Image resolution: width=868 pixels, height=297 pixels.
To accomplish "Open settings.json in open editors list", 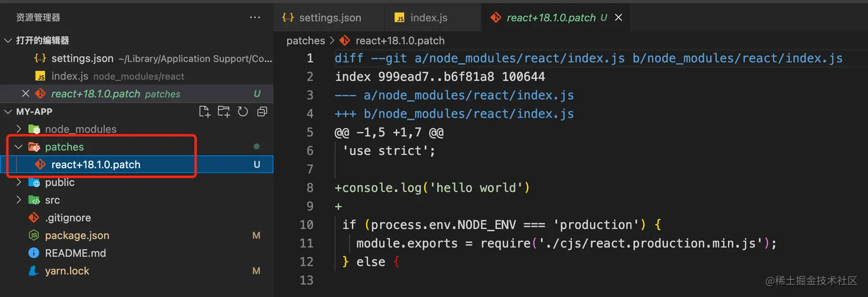I will click(137, 58).
